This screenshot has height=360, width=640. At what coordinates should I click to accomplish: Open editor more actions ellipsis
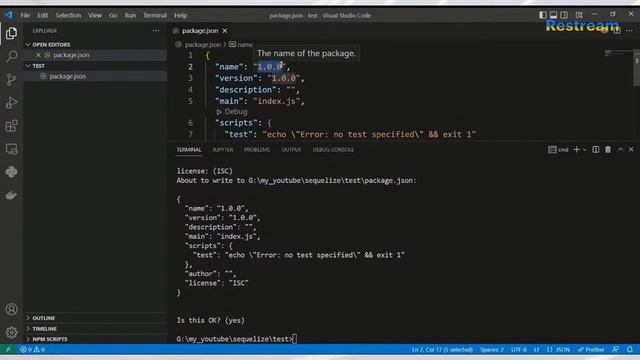[629, 31]
